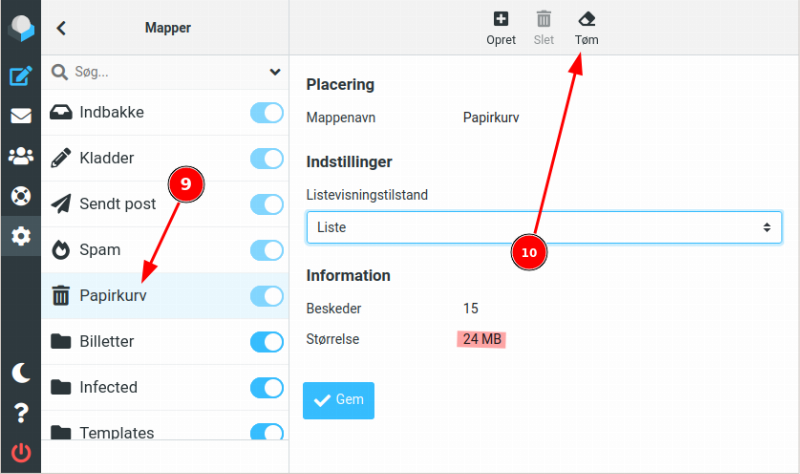Screen dimensions: 800x474
Task: Switch to dark mode moon icon
Action: 20,373
